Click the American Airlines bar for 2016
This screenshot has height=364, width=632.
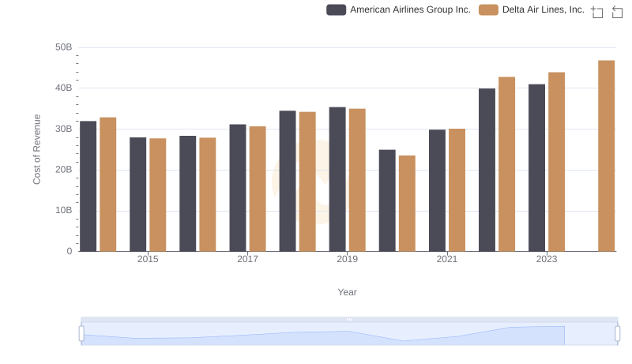coord(188,193)
